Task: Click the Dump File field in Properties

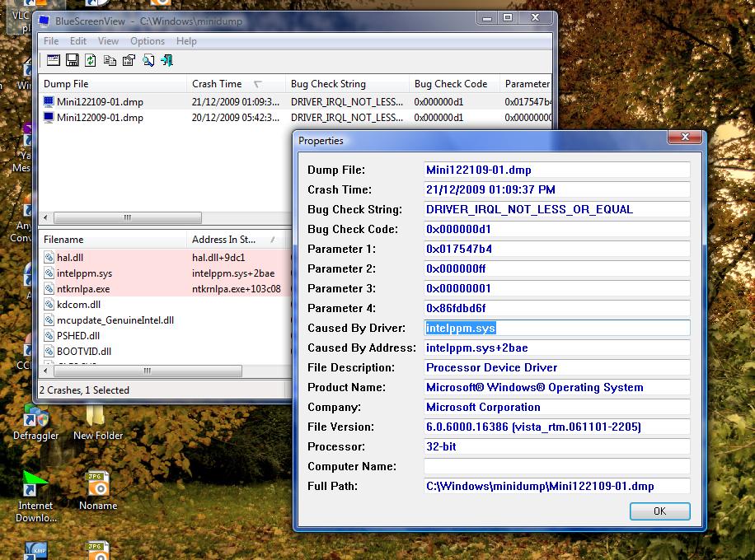Action: [556, 170]
